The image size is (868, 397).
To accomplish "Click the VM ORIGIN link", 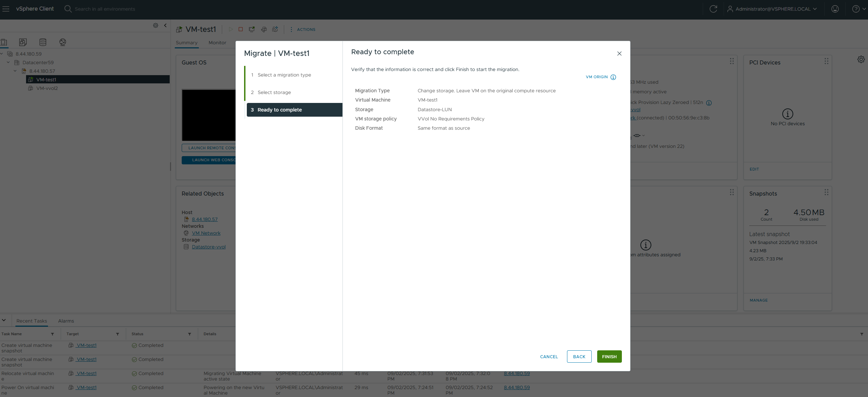I will 596,77.
